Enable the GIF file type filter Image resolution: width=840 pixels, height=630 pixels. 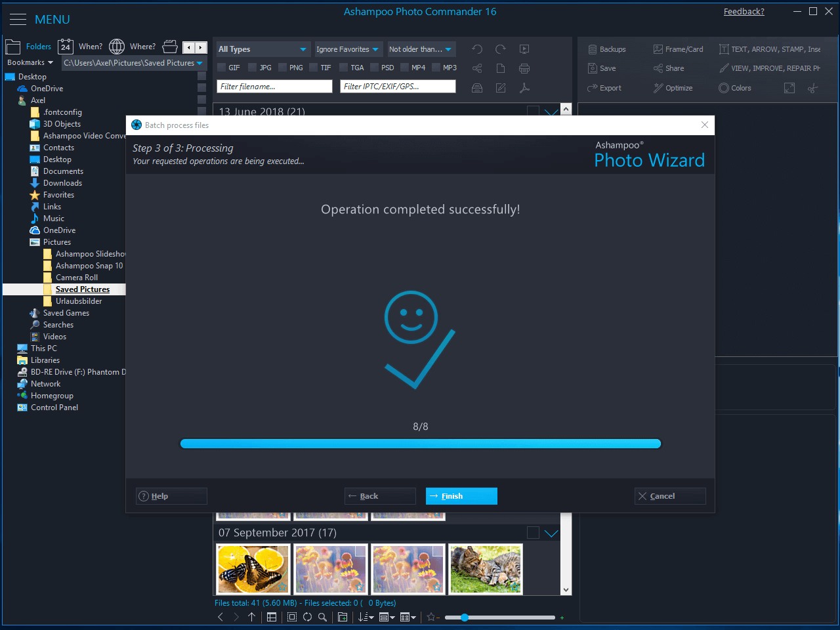(x=222, y=68)
